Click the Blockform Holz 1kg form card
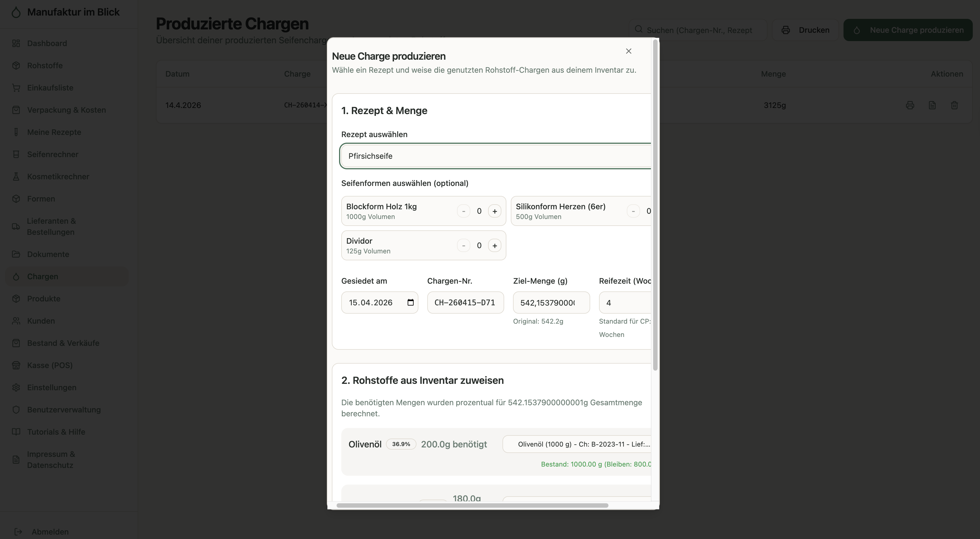 (423, 211)
